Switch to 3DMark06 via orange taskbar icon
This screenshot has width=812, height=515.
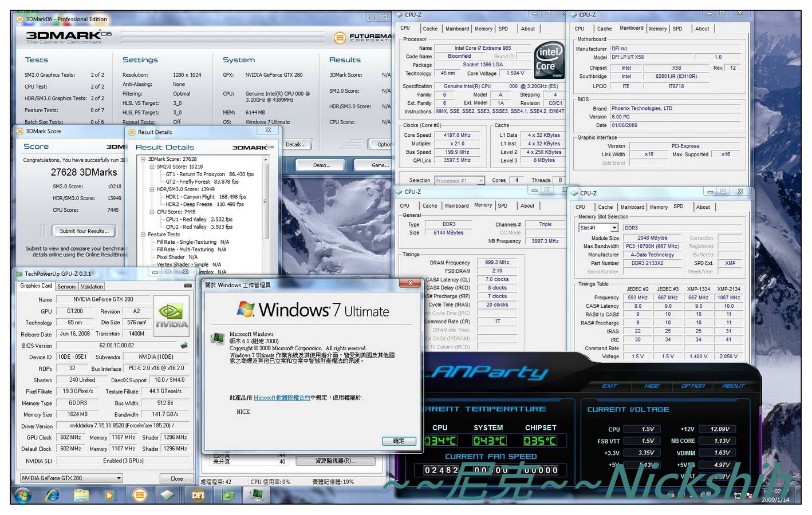(140, 495)
